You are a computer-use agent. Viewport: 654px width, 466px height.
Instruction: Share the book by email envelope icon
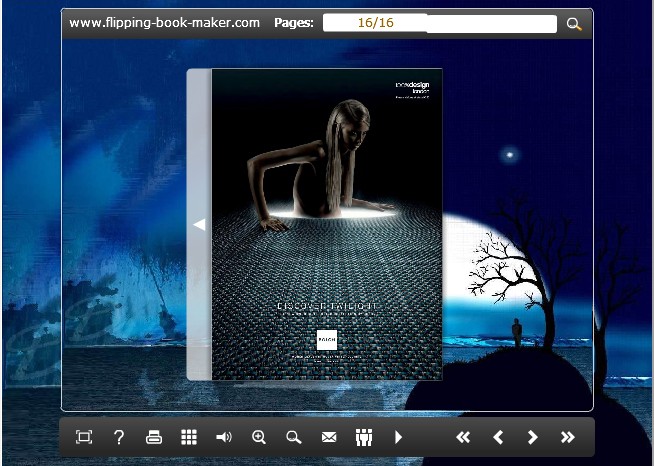[x=329, y=437]
